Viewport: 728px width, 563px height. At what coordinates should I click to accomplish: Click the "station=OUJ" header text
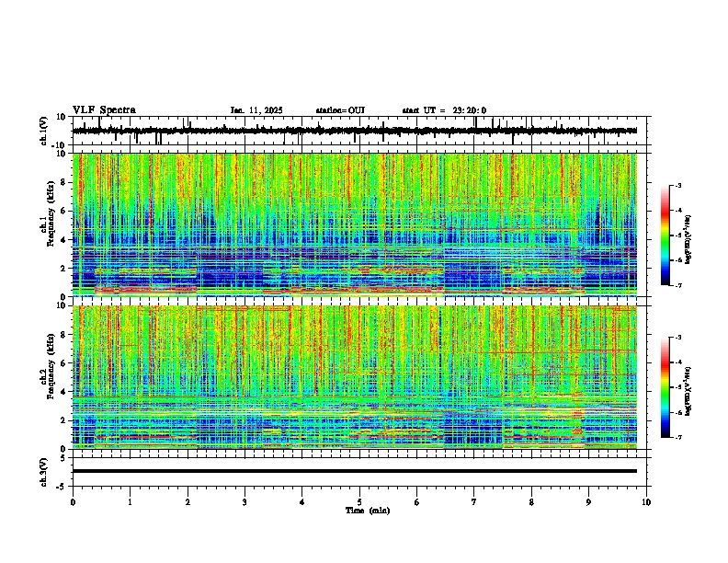coord(340,110)
